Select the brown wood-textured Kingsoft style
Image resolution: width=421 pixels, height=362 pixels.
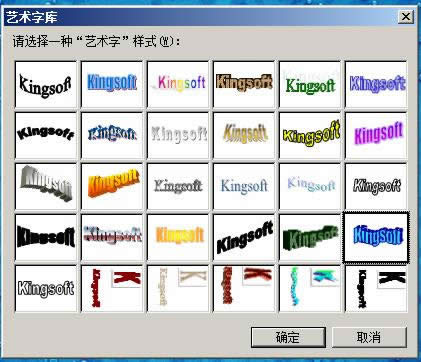[x=244, y=84]
